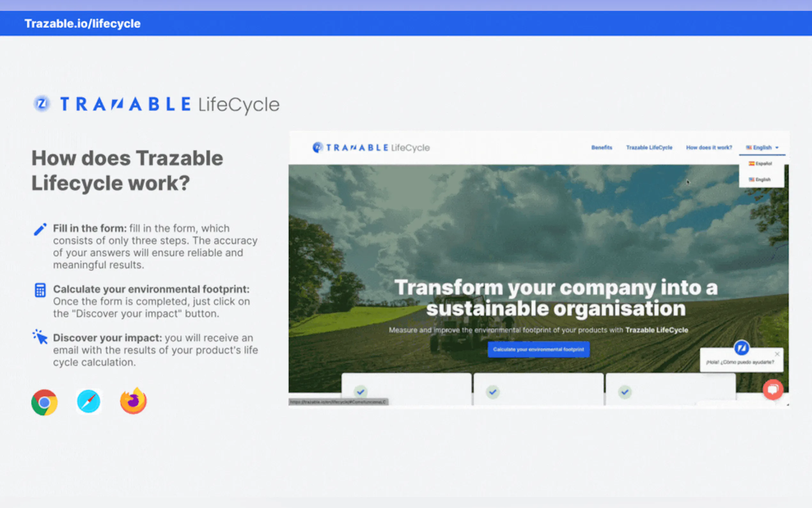Open the Trazable LifeCycle nav item

pos(649,147)
